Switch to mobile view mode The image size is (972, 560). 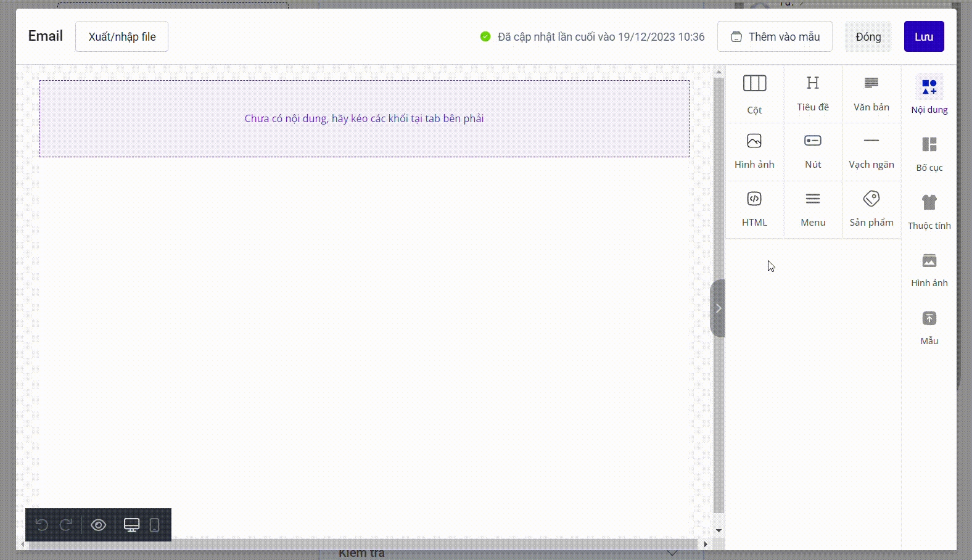click(x=155, y=525)
